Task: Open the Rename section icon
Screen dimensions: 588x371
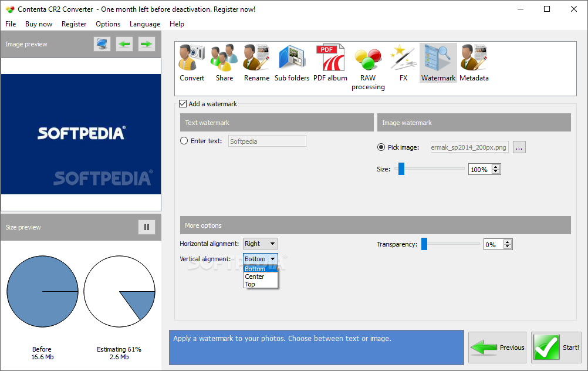Action: pyautogui.click(x=256, y=63)
